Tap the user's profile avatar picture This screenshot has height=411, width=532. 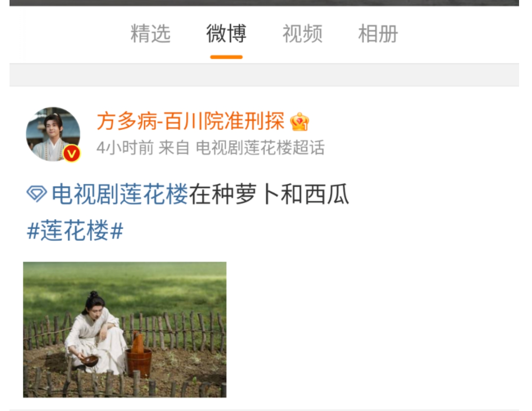(x=53, y=134)
